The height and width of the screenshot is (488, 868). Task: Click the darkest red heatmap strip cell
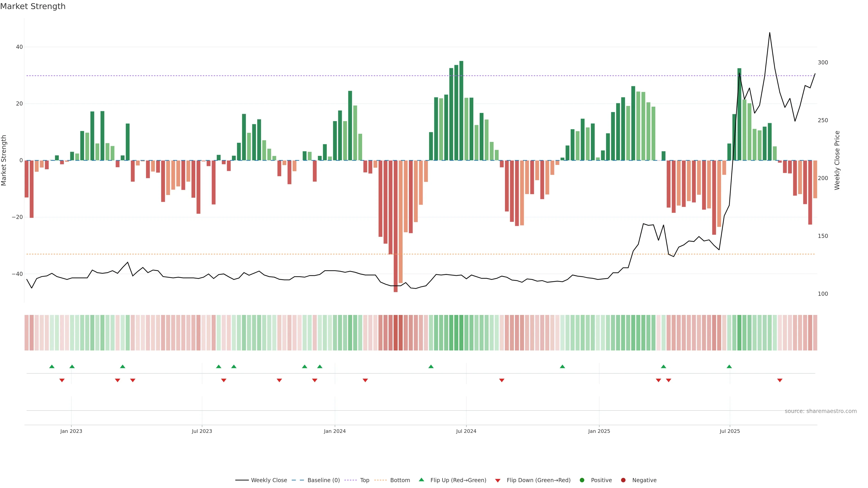(396, 333)
